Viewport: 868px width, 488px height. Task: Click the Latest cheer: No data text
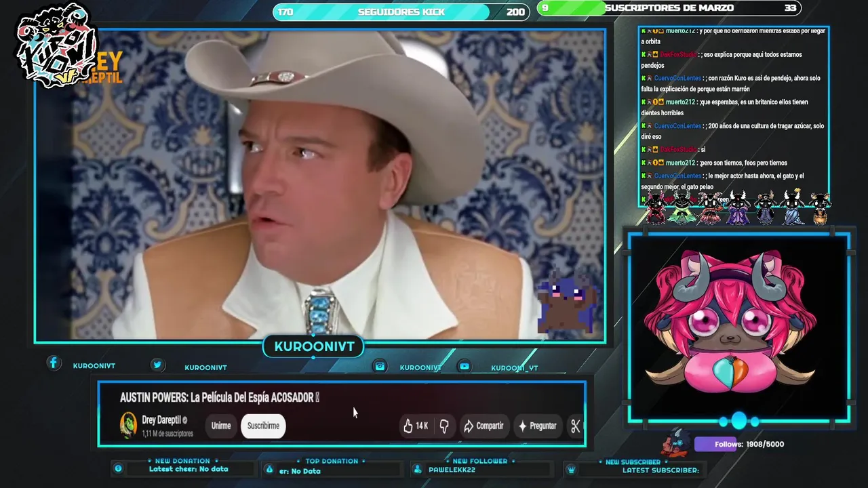point(189,469)
